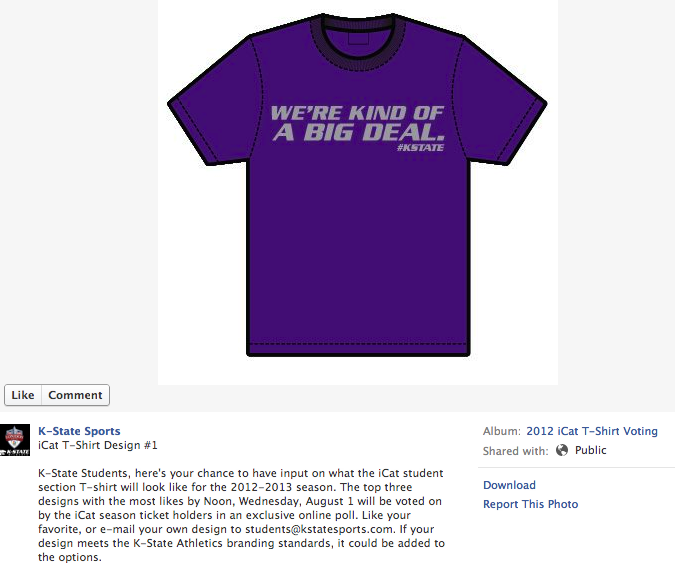
Task: Click the iCat T-Shirt Design #1 caption
Action: pyautogui.click(x=98, y=445)
